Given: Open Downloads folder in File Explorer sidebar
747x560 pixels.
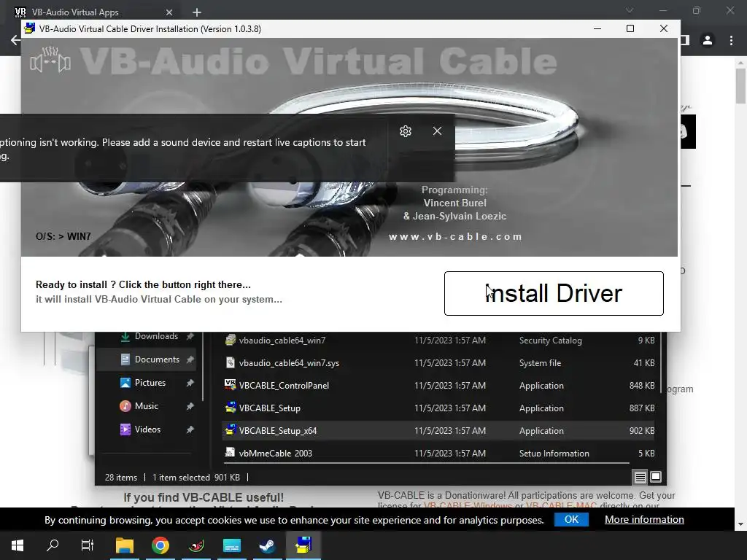Looking at the screenshot, I should (156, 336).
